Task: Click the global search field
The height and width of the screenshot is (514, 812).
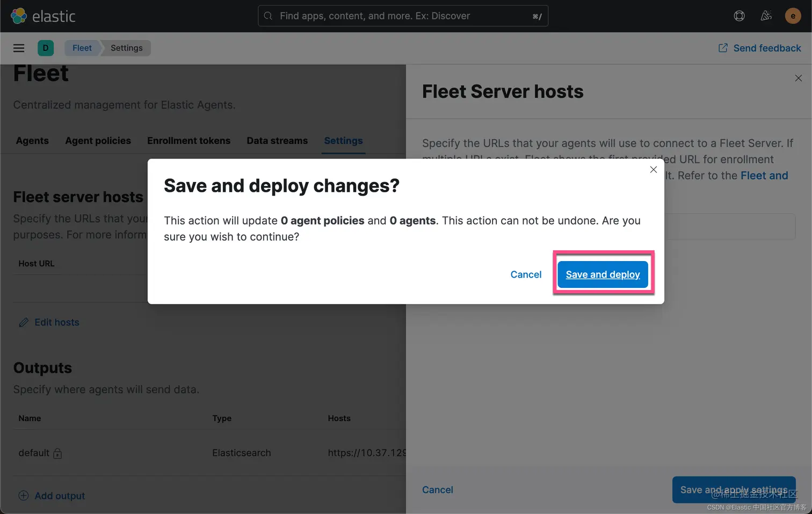Action: [403, 16]
